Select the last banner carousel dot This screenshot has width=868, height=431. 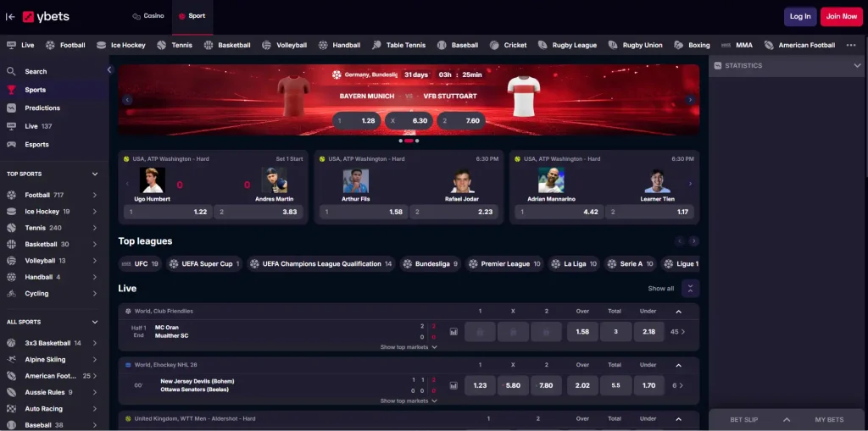coord(417,141)
